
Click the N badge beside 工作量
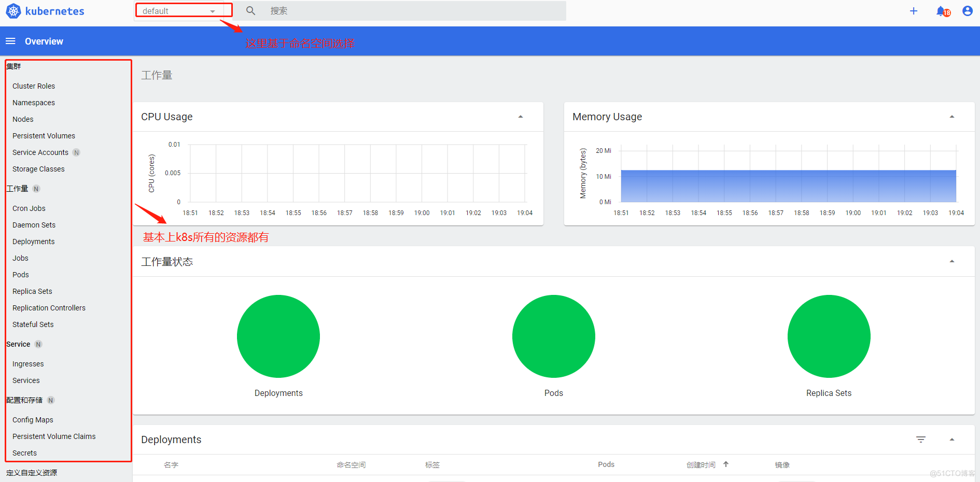tap(36, 189)
